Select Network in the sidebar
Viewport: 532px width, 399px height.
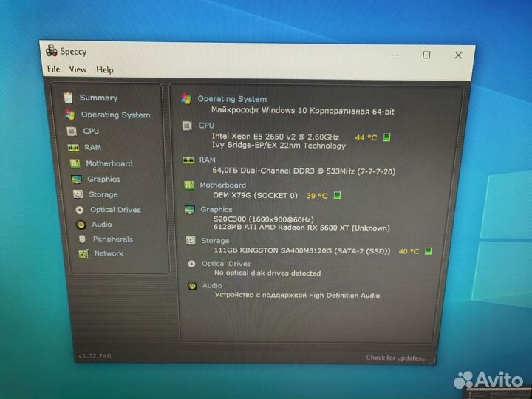pos(109,253)
